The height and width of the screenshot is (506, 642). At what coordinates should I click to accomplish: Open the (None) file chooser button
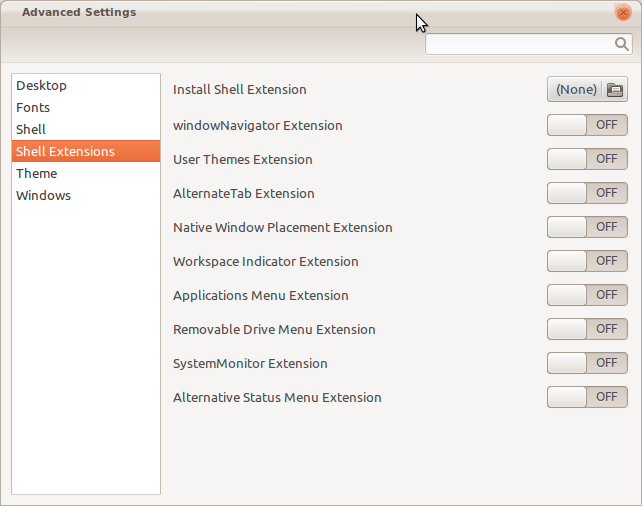[576, 90]
